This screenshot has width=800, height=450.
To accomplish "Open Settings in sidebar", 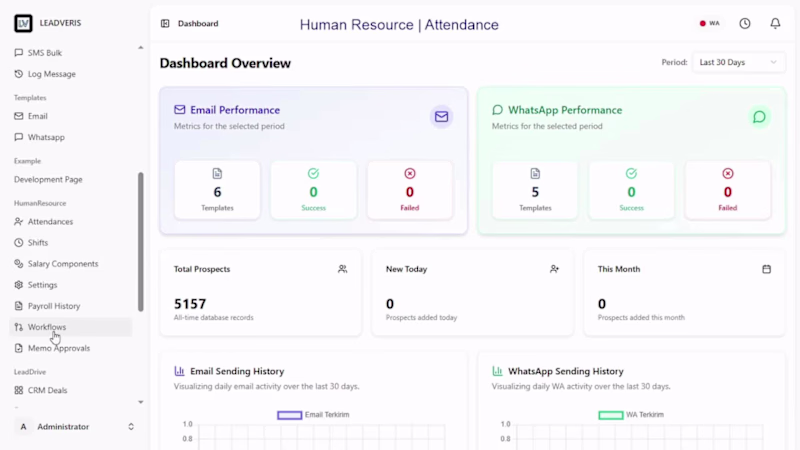I will point(71,285).
